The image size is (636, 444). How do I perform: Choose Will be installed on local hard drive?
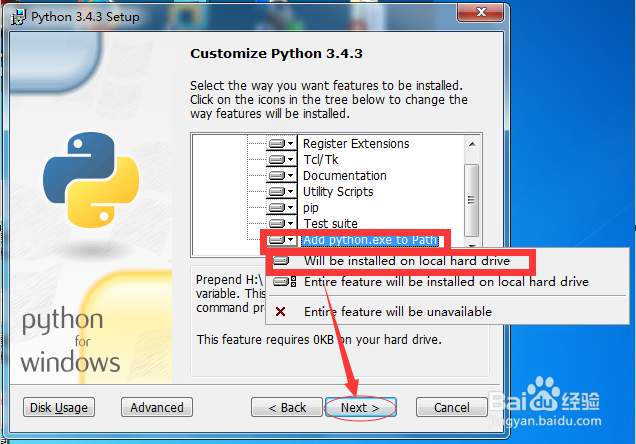(407, 261)
